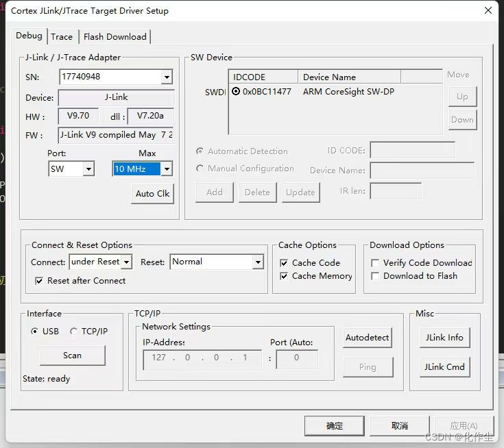Toggle the Cache Code checkbox
This screenshot has width=504, height=448.
click(x=284, y=263)
